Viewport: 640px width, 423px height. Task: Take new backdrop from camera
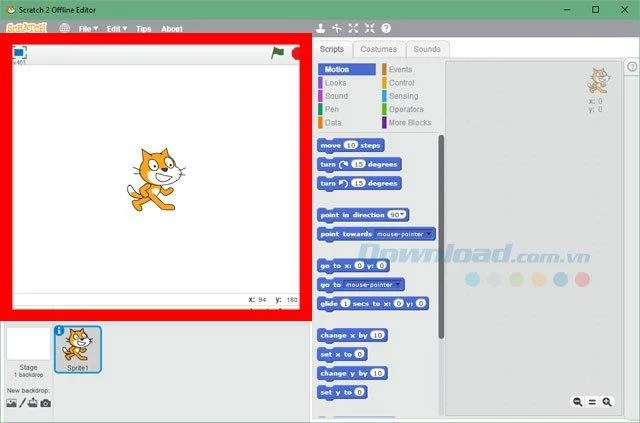(46, 403)
